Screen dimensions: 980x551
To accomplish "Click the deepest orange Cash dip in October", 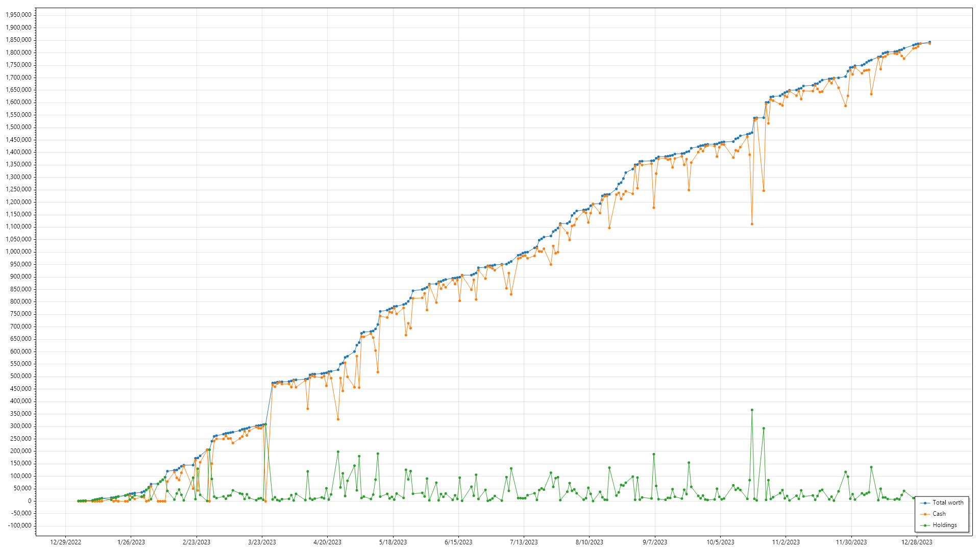I will [x=752, y=224].
